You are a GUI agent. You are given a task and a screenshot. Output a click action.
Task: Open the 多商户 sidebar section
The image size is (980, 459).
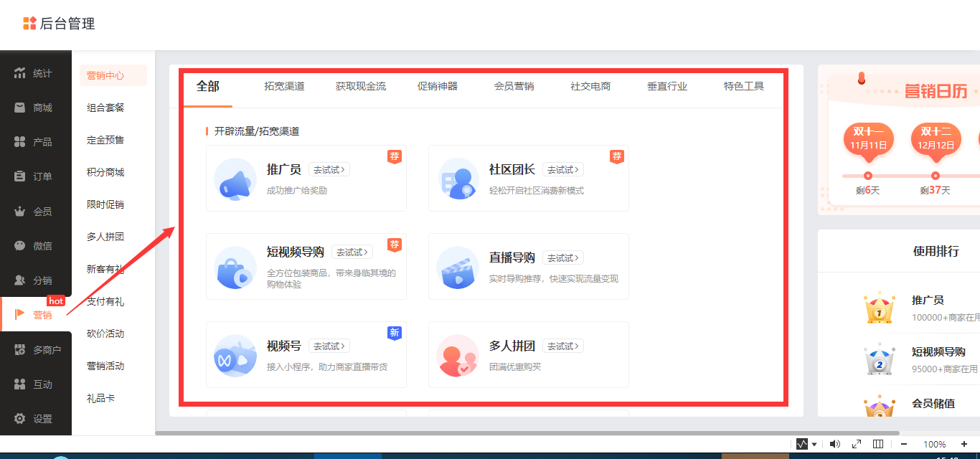(36, 350)
